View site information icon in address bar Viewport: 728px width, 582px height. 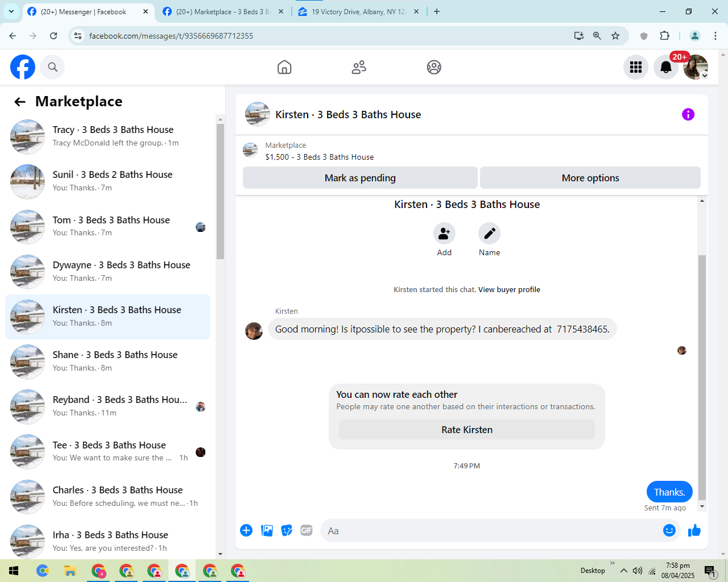[x=78, y=36]
